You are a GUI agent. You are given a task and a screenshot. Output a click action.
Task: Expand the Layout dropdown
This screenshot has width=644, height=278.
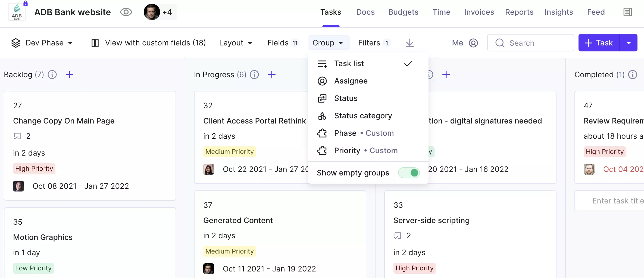(236, 43)
